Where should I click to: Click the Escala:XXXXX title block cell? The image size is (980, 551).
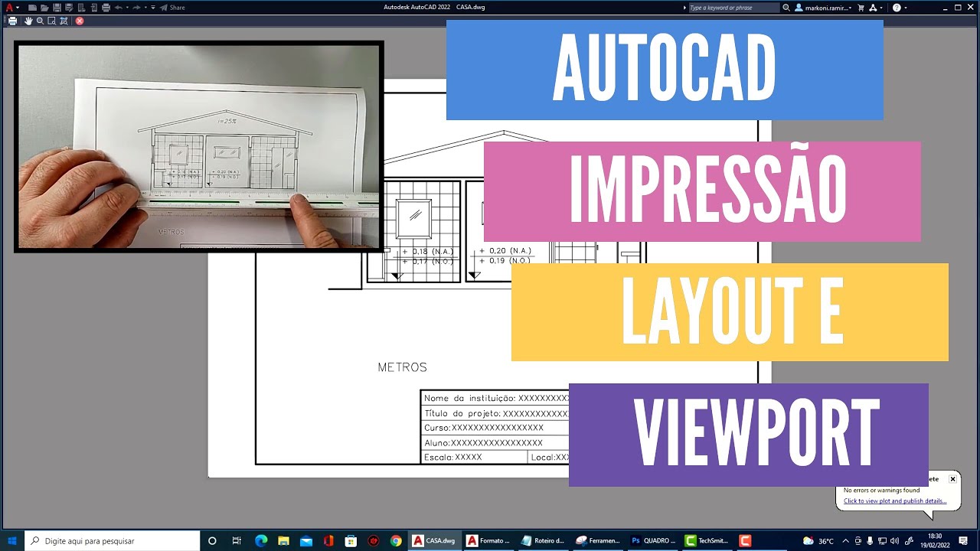click(475, 457)
